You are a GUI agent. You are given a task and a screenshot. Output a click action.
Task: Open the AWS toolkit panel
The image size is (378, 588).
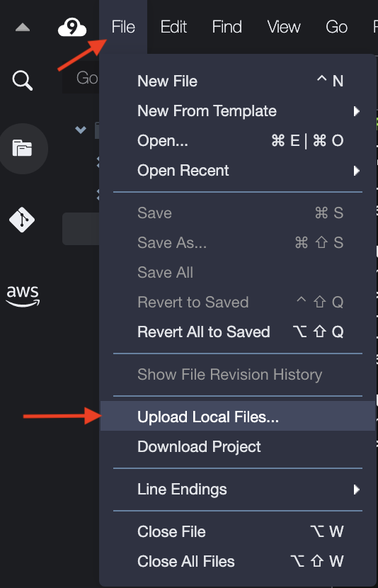click(23, 296)
